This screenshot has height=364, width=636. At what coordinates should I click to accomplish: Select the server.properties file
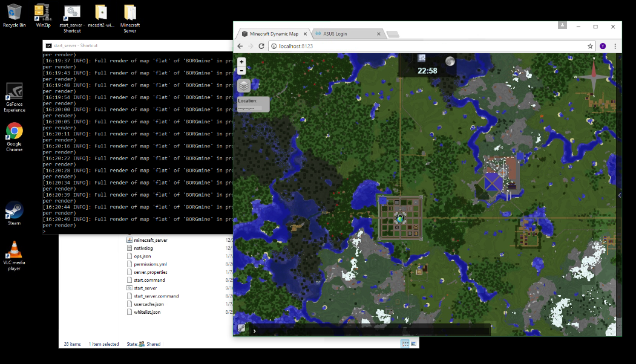151,272
